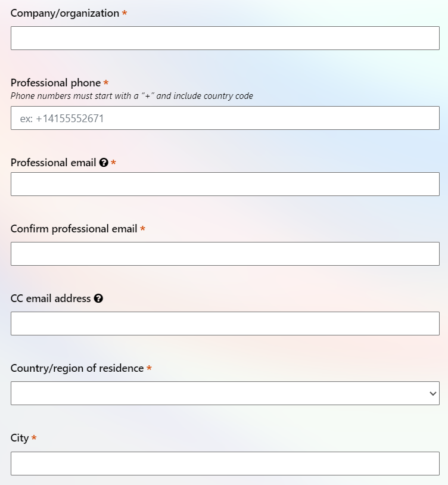Focus the Confirm professional email field

click(x=225, y=254)
